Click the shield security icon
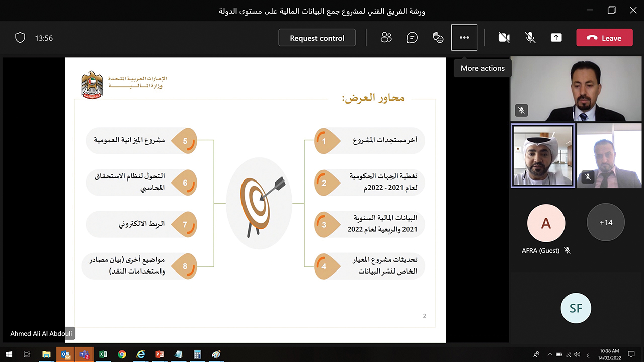The height and width of the screenshot is (362, 644). 20,38
